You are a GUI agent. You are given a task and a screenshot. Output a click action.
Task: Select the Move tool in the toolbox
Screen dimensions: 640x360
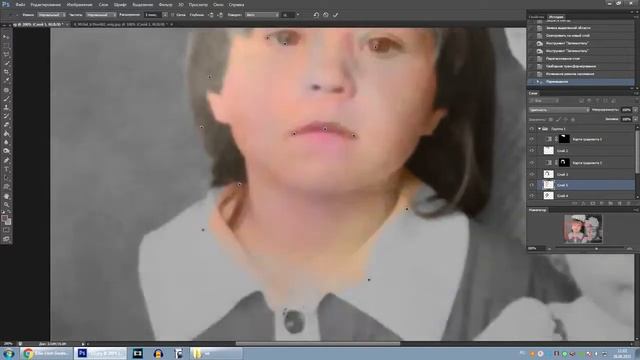click(x=6, y=37)
